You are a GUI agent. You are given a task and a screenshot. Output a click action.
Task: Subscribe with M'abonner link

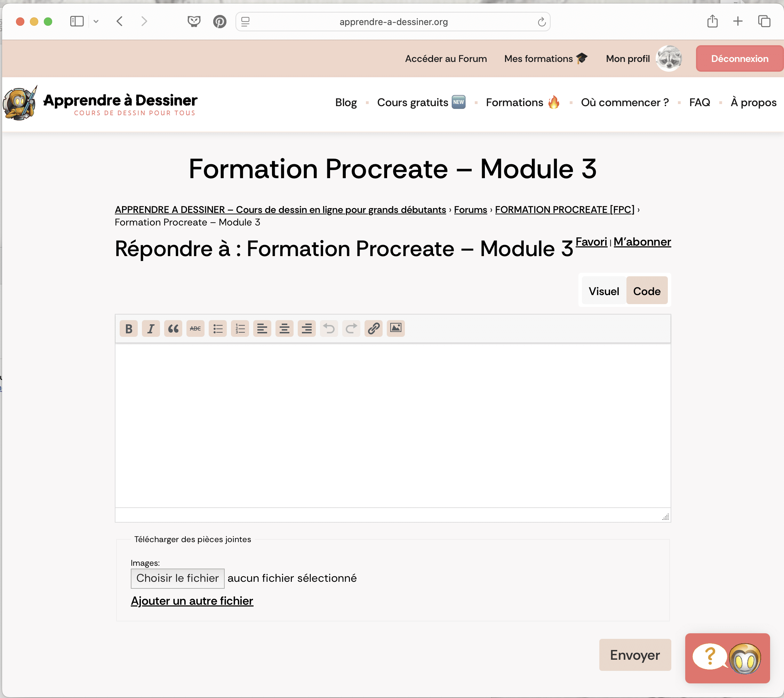click(642, 242)
